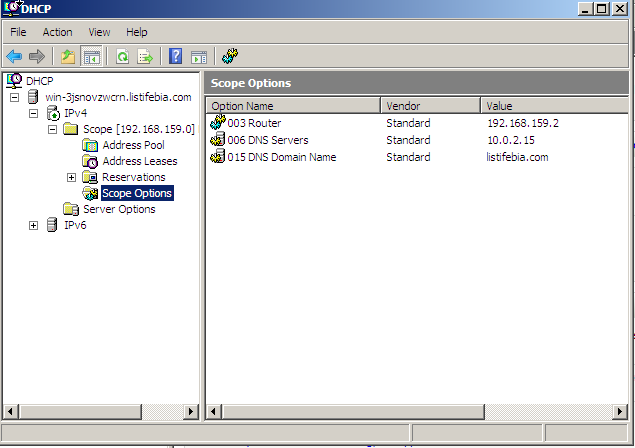Screen dimensions: 635x448
Task: Click the Configure Options gears toolbar icon
Action: [230, 56]
